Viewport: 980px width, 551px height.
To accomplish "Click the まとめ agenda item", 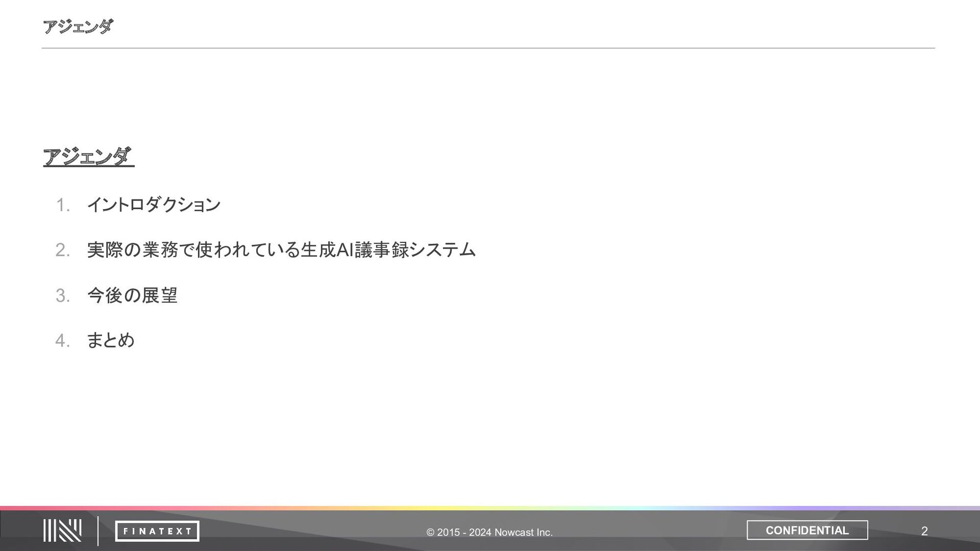I will 111,340.
